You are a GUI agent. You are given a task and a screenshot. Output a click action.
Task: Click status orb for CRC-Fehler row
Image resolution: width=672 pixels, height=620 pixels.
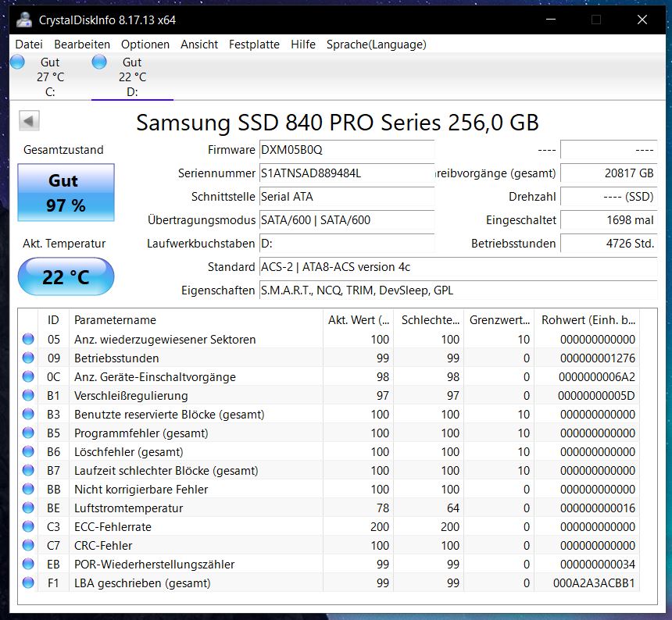tap(28, 546)
